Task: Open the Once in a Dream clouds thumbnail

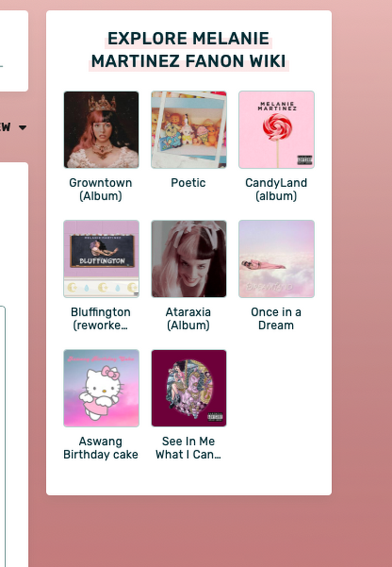Action: tap(276, 259)
